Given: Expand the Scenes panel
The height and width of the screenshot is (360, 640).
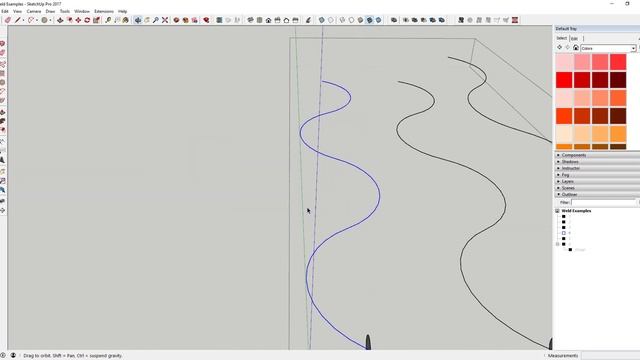Looking at the screenshot, I should click(598, 188).
